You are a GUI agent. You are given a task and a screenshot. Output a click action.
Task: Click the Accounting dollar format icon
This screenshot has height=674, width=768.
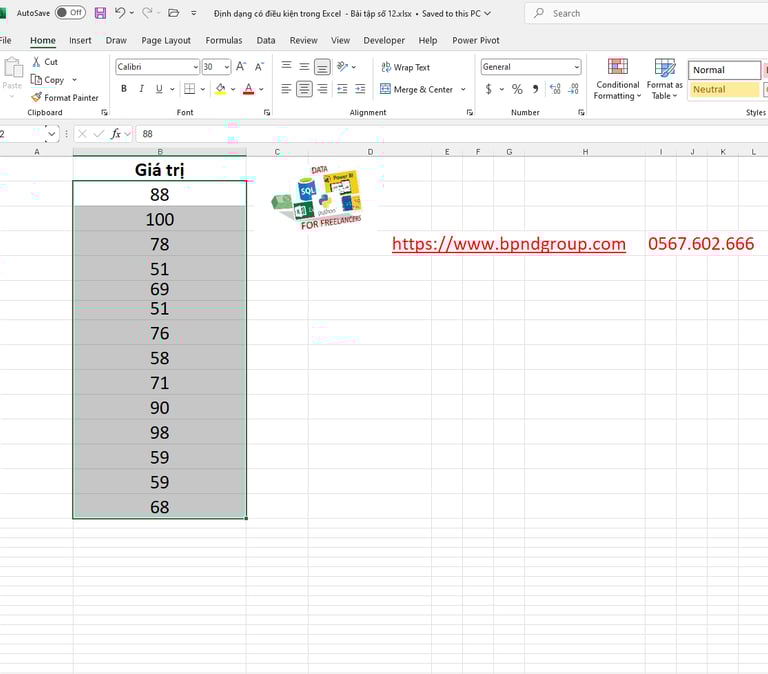[488, 89]
